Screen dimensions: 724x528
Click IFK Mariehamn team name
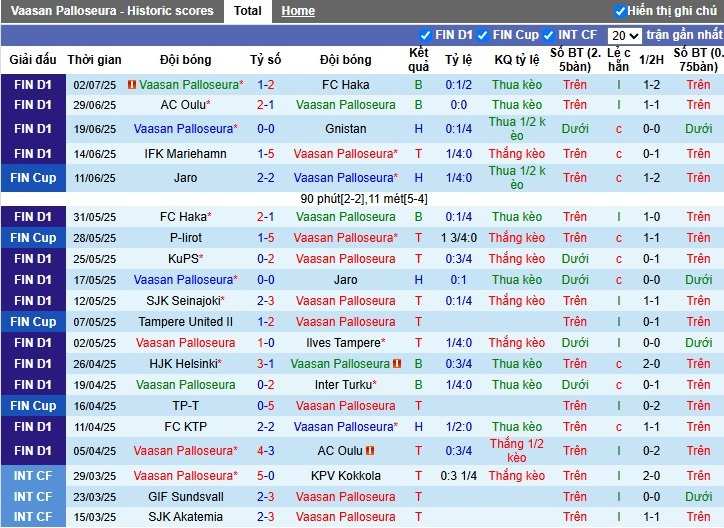[x=186, y=154]
